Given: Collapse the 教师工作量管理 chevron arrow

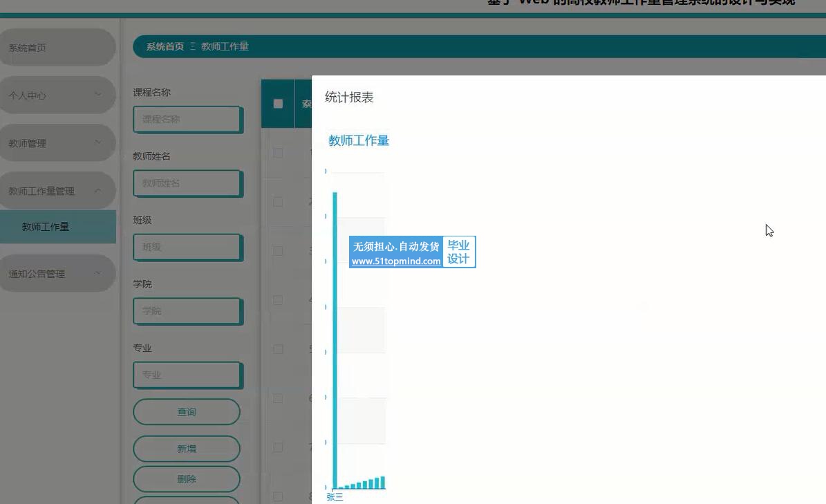Looking at the screenshot, I should (98, 191).
